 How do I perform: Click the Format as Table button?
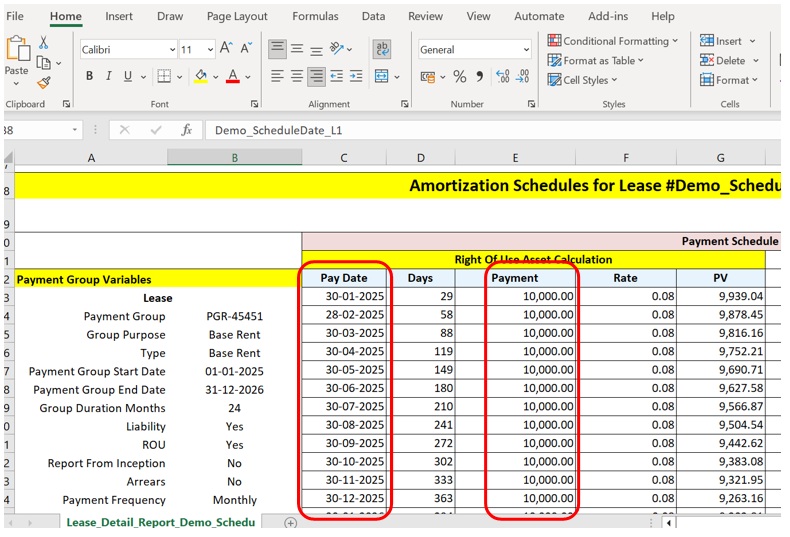(x=596, y=60)
